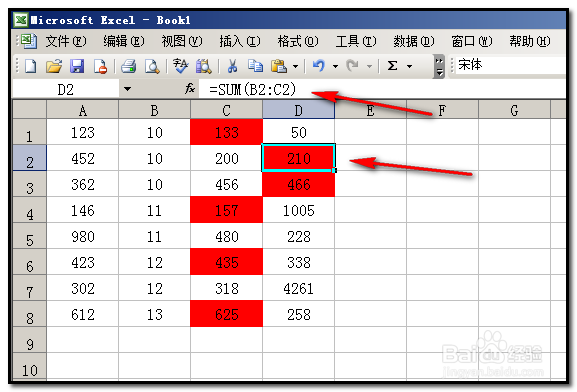Click cell containing 50
Image resolution: width=577 pixels, height=392 pixels.
[x=298, y=132]
